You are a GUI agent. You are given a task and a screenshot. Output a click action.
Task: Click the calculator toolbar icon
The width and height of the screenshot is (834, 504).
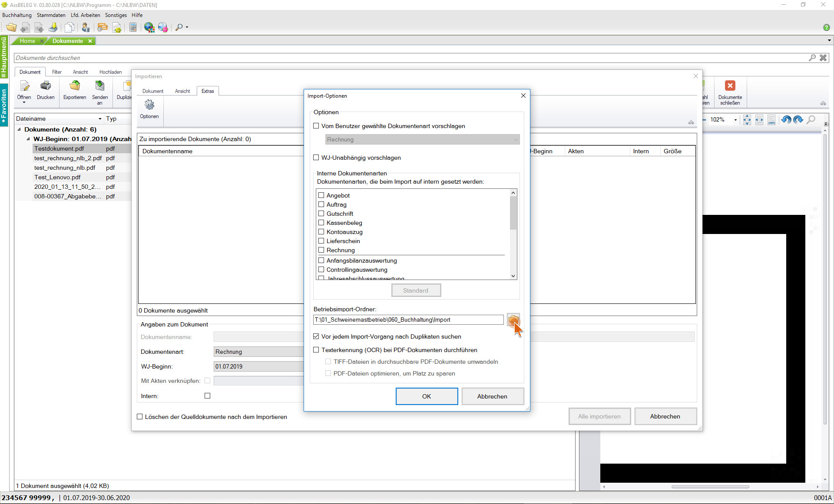pos(133,27)
